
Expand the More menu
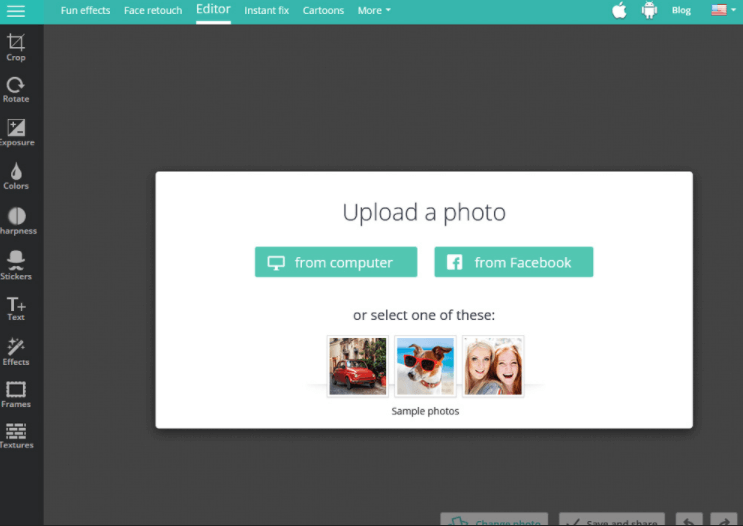click(x=374, y=10)
